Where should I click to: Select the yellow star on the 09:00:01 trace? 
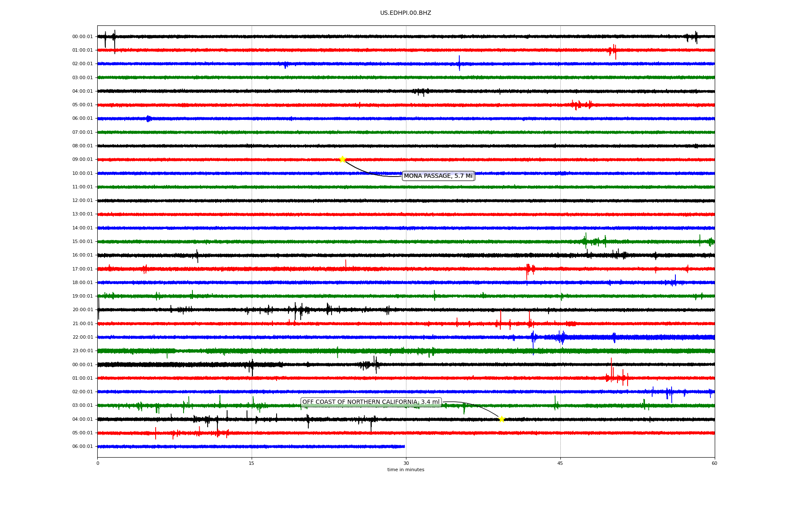point(343,160)
